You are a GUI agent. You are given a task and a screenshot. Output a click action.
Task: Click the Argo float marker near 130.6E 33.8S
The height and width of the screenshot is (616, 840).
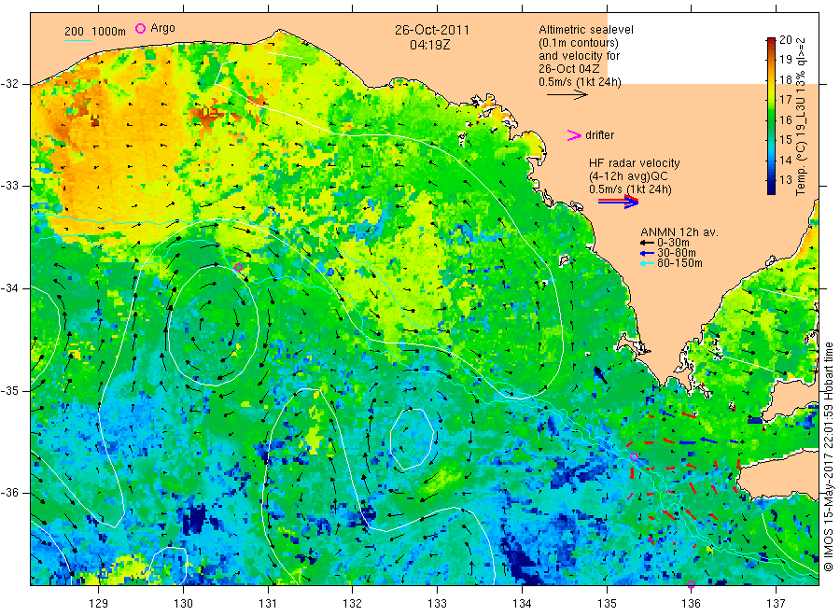(238, 267)
